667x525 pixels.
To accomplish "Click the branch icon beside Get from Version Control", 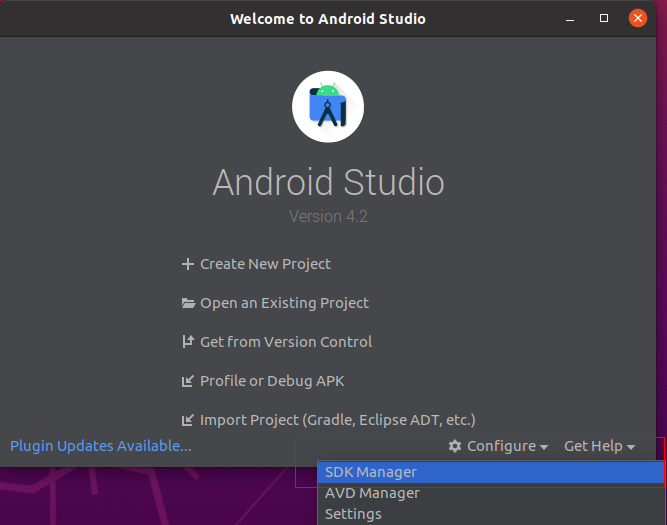I will pyautogui.click(x=188, y=342).
